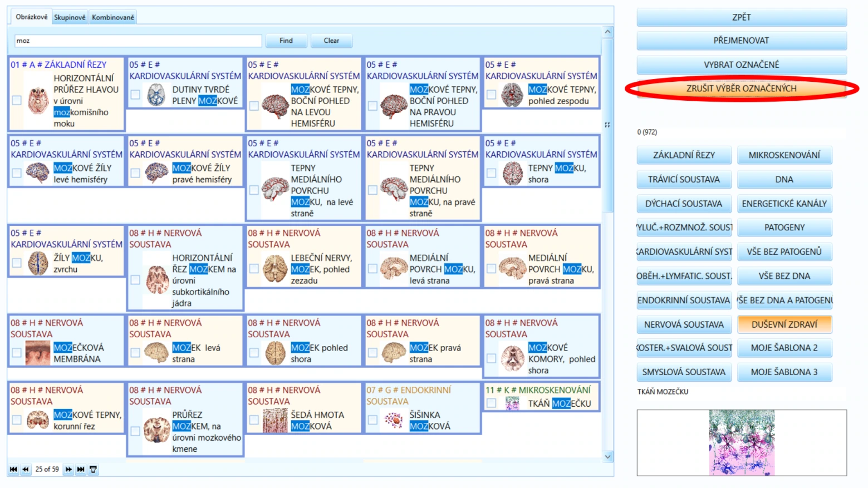Viewport: 868px width, 488px height.
Task: Click the TKÁŇ MOZEČKU preview image
Action: (x=742, y=443)
